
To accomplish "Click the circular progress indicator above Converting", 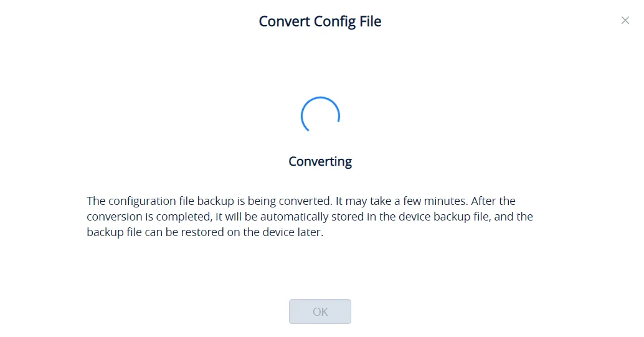I will click(320, 115).
